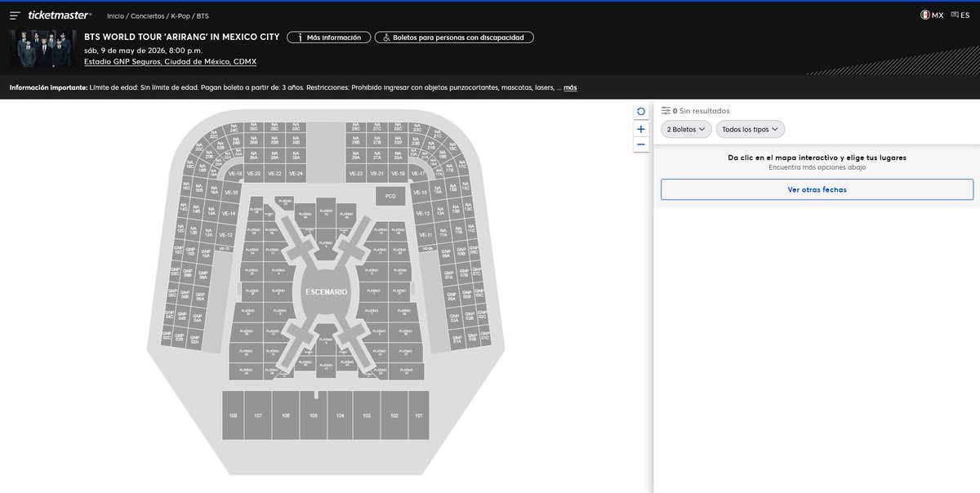
Task: Select section VE-16 on the map
Action: (x=230, y=193)
